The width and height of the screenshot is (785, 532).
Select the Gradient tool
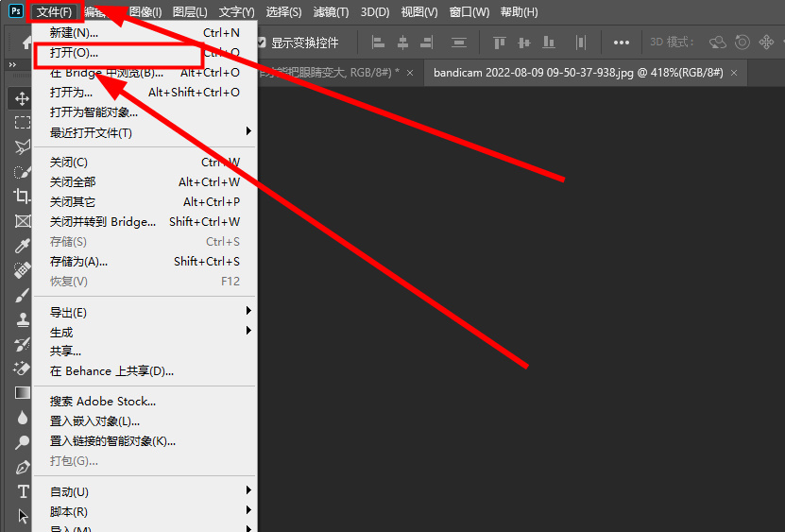(x=22, y=393)
